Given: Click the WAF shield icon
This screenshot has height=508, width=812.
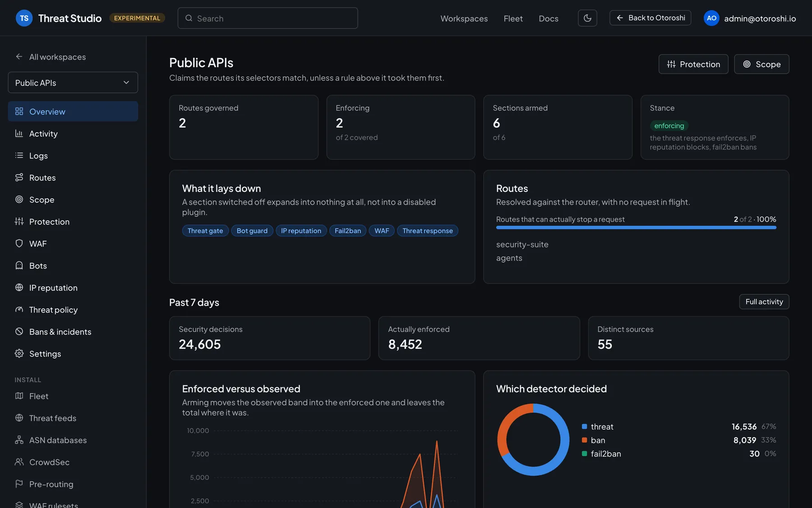Looking at the screenshot, I should 19,243.
